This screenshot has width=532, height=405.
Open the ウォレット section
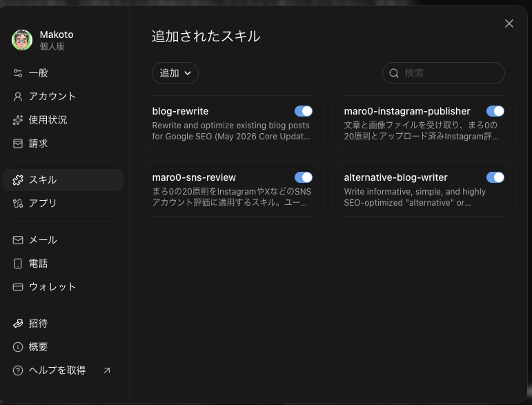63,287
